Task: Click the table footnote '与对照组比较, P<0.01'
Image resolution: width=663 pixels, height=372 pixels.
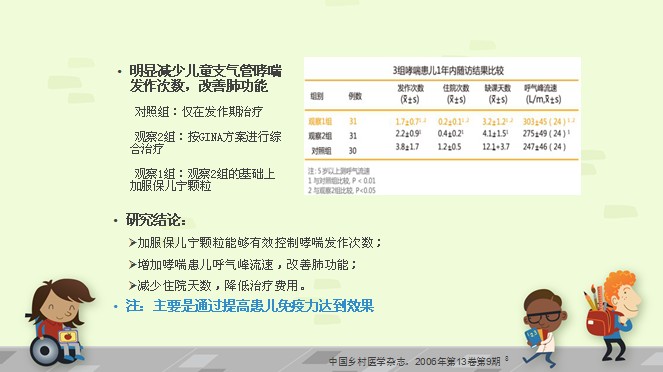Action: point(341,181)
